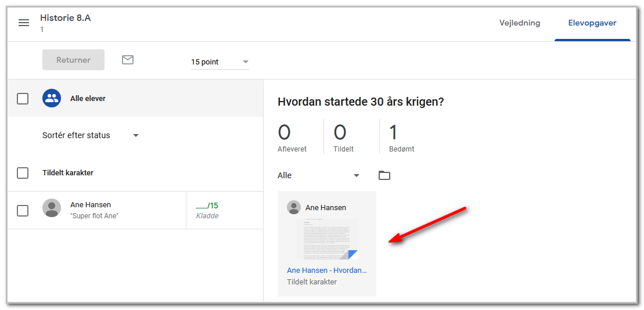Select Ane Hansen's checkbox
This screenshot has height=310, width=644.
pos(23,211)
